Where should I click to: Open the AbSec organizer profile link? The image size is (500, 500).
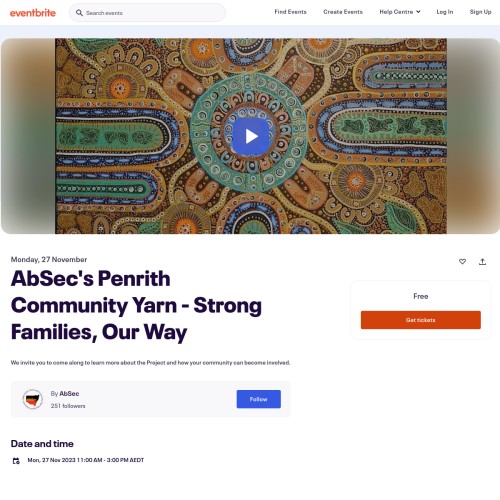pos(69,394)
